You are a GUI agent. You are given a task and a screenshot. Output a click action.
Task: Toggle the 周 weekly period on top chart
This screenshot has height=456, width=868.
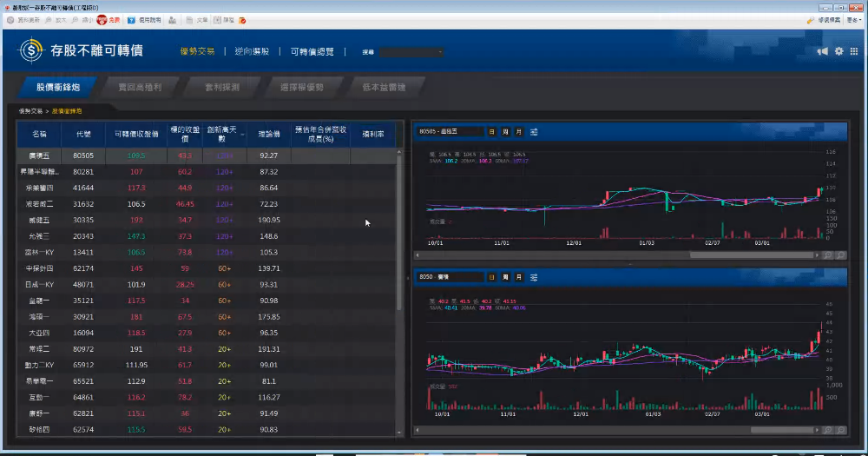click(505, 132)
